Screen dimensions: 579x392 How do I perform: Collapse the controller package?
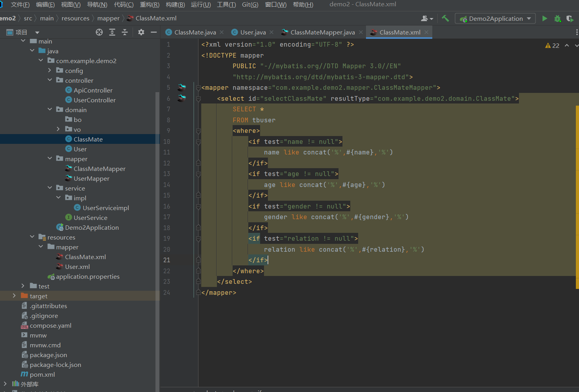[x=49, y=80]
